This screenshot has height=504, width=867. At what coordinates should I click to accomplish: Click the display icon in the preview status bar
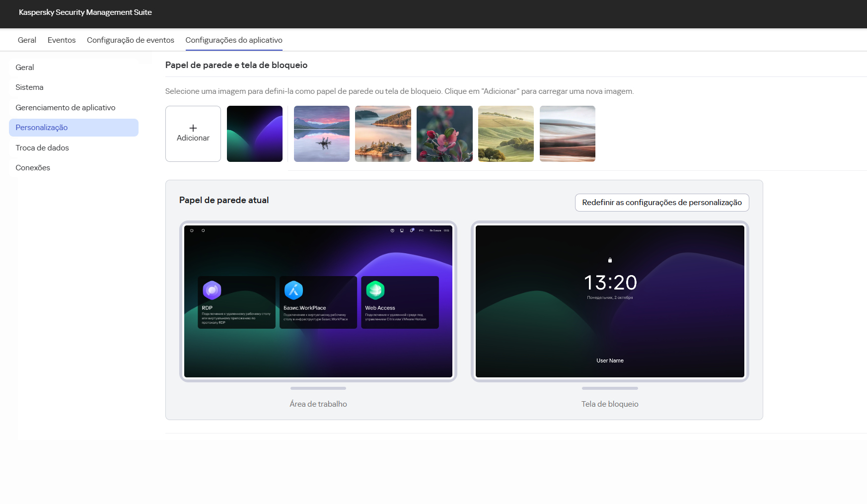(x=401, y=230)
